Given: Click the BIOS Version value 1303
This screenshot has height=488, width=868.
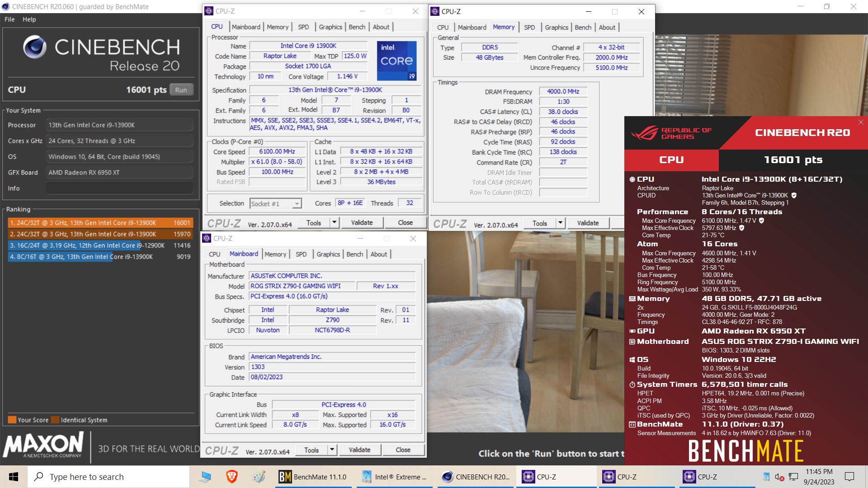Looking at the screenshot, I should pyautogui.click(x=332, y=367).
